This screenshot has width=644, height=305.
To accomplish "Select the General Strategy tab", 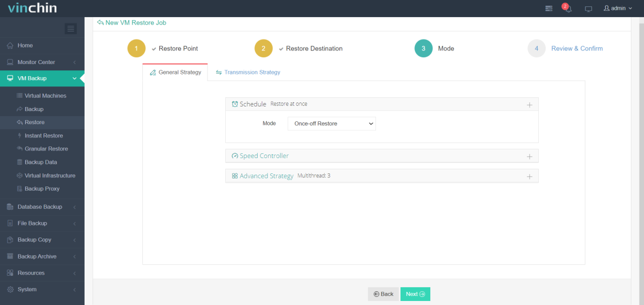I will click(x=175, y=73).
